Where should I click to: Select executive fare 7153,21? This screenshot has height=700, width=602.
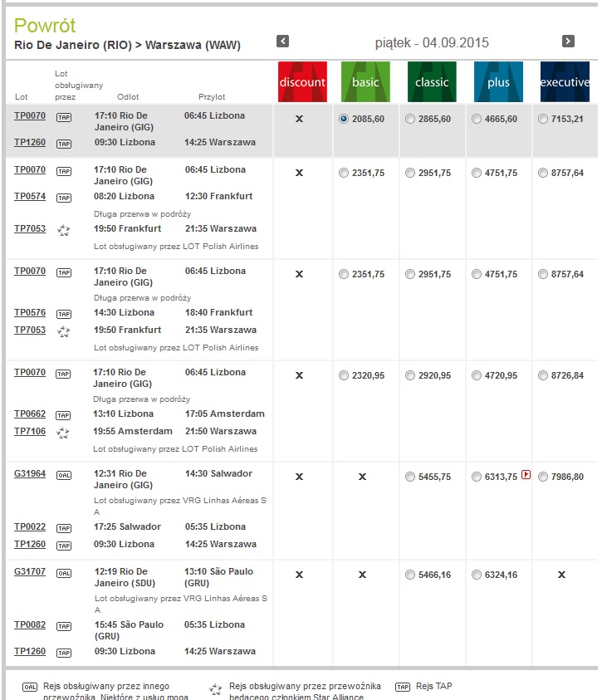[x=543, y=119]
